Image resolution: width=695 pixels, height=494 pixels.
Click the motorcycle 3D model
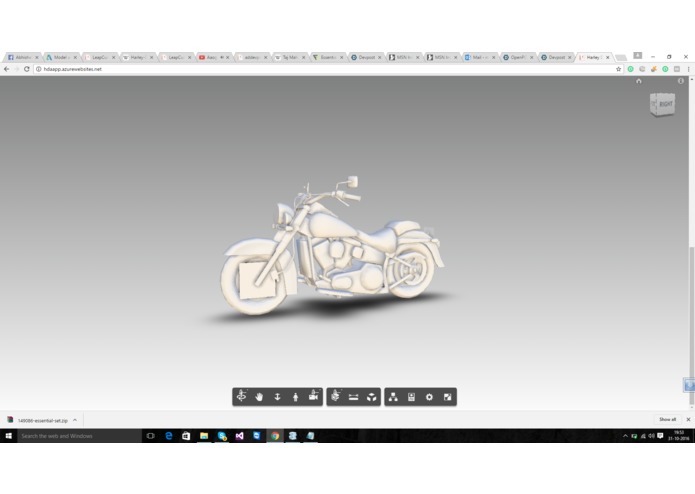tap(332, 246)
